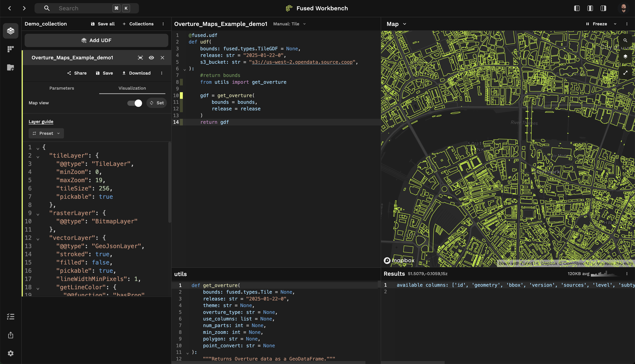The width and height of the screenshot is (635, 364).
Task: Open the Results panel three-dot menu
Action: click(x=627, y=274)
